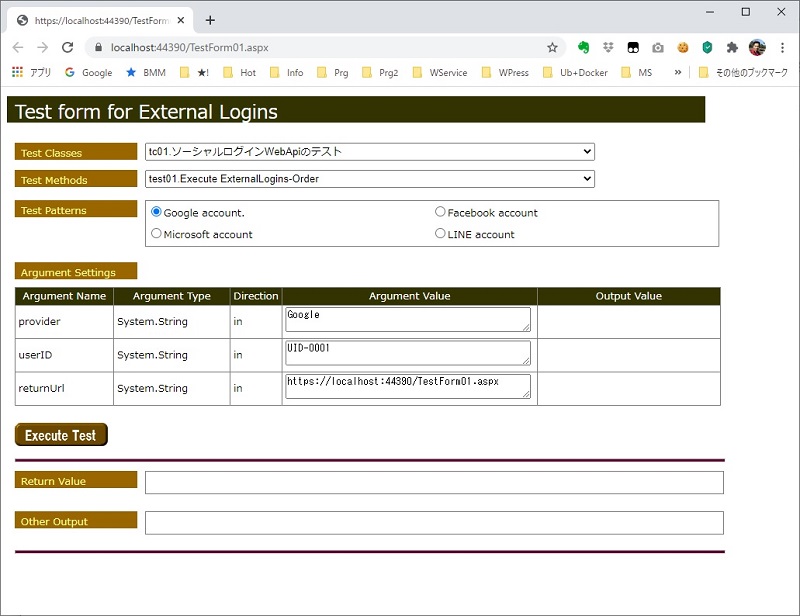This screenshot has height=616, width=800.
Task: Open the BMM bookmark link
Action: [146, 72]
